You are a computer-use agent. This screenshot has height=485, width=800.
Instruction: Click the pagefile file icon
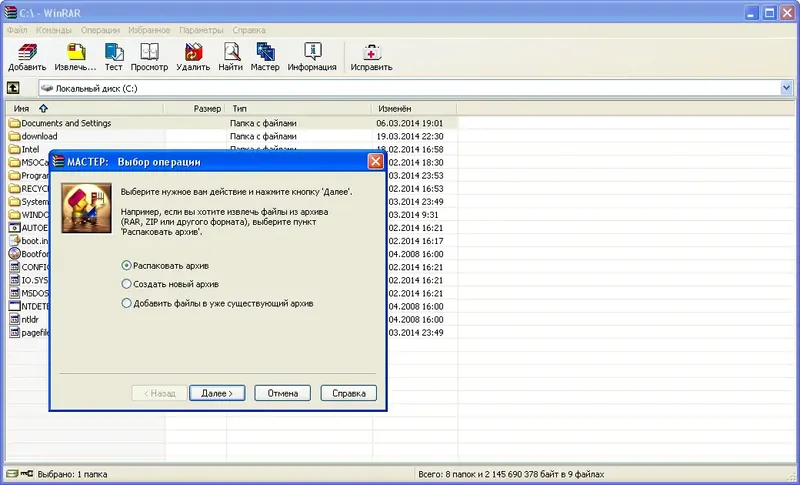pyautogui.click(x=14, y=333)
